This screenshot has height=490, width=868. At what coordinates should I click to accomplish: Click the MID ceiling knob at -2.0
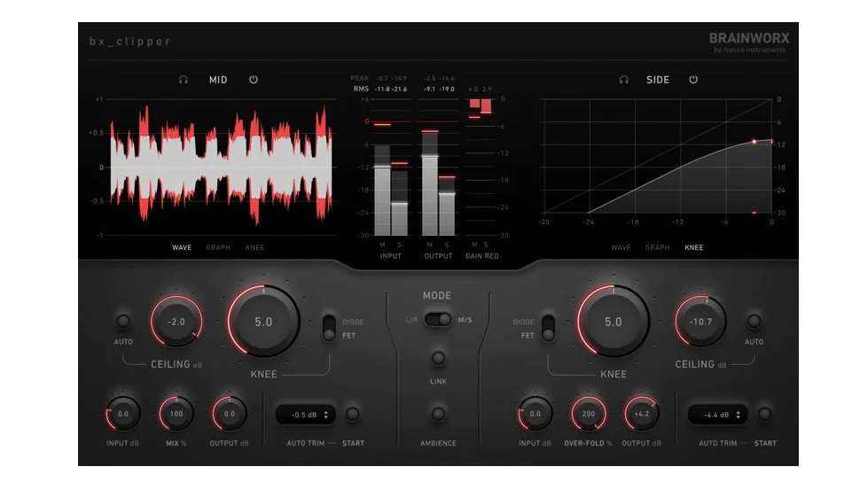click(176, 322)
